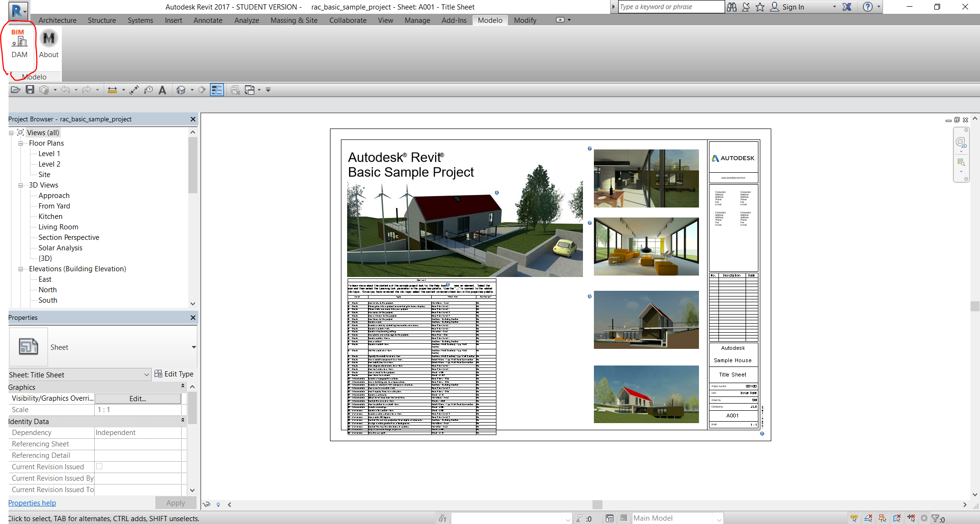Screen dimensions: 980x524
Task: Collapse the Views (all) tree node
Action: 11,133
